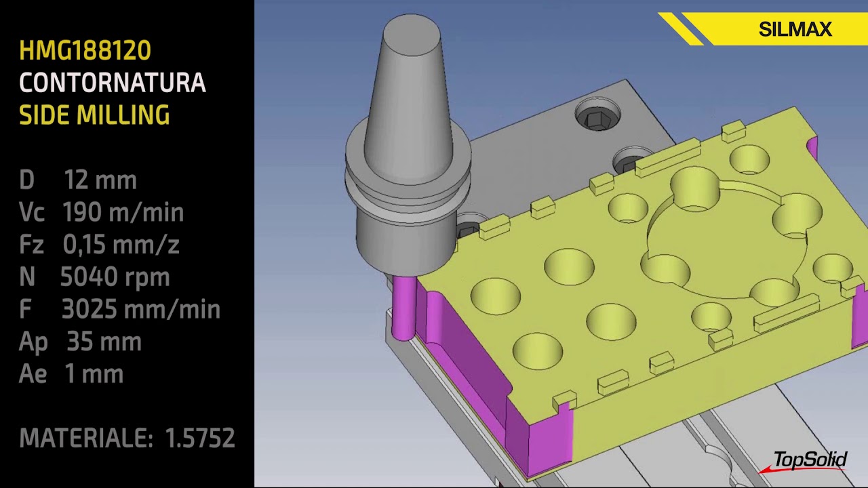Click the Ae 1 mm parameter

71,373
